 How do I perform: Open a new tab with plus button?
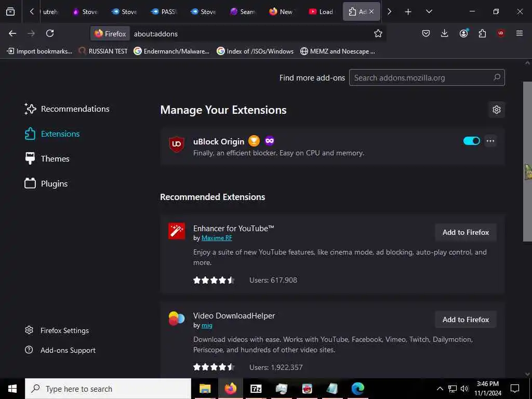coord(408,12)
